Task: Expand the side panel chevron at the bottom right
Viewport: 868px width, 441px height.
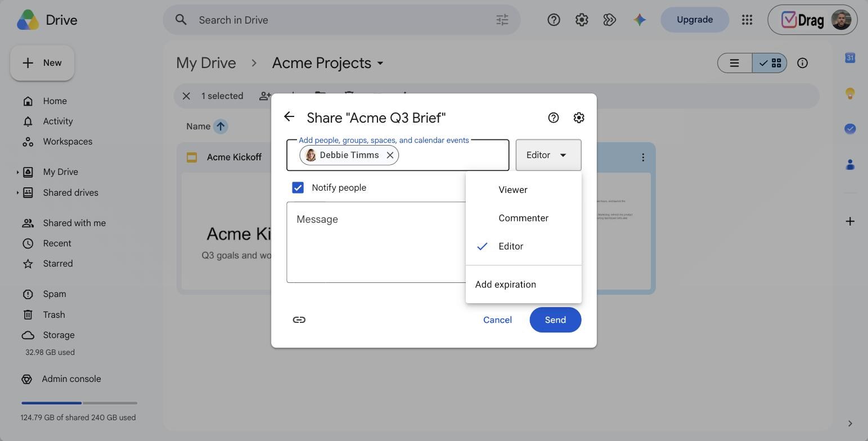Action: pos(850,424)
